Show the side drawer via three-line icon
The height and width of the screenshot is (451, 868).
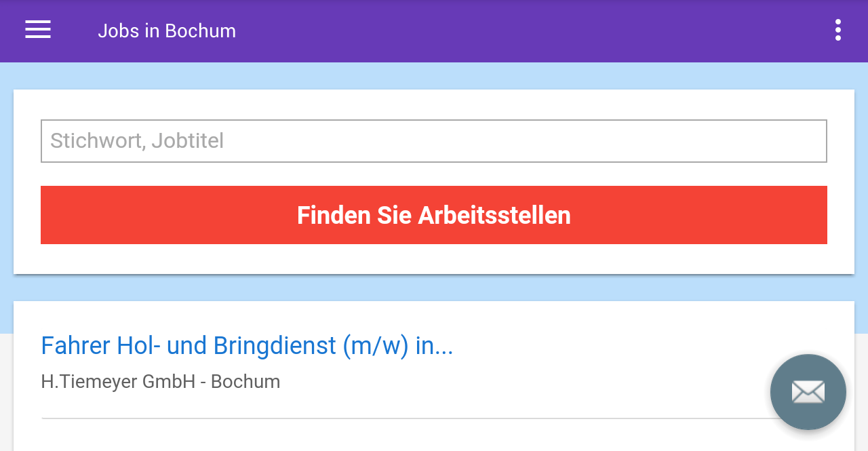pos(38,30)
